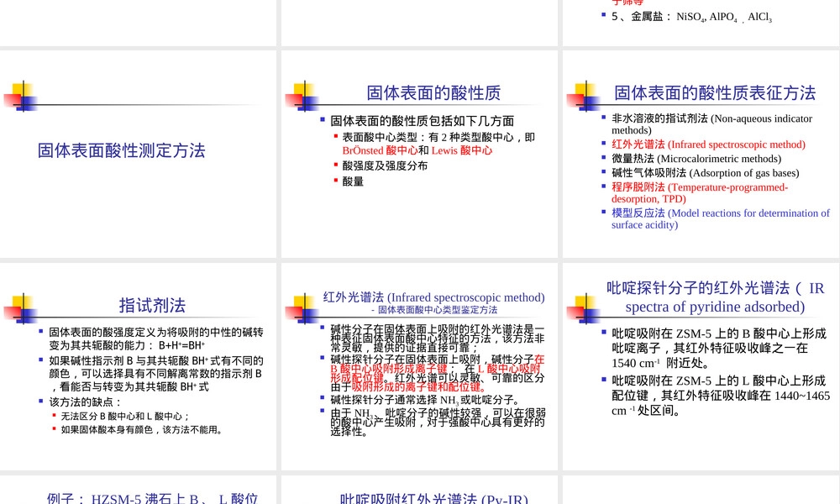Click the bullet 微量热法 (Microcalorimetric methods)
This screenshot has width=840, height=504.
[696, 159]
